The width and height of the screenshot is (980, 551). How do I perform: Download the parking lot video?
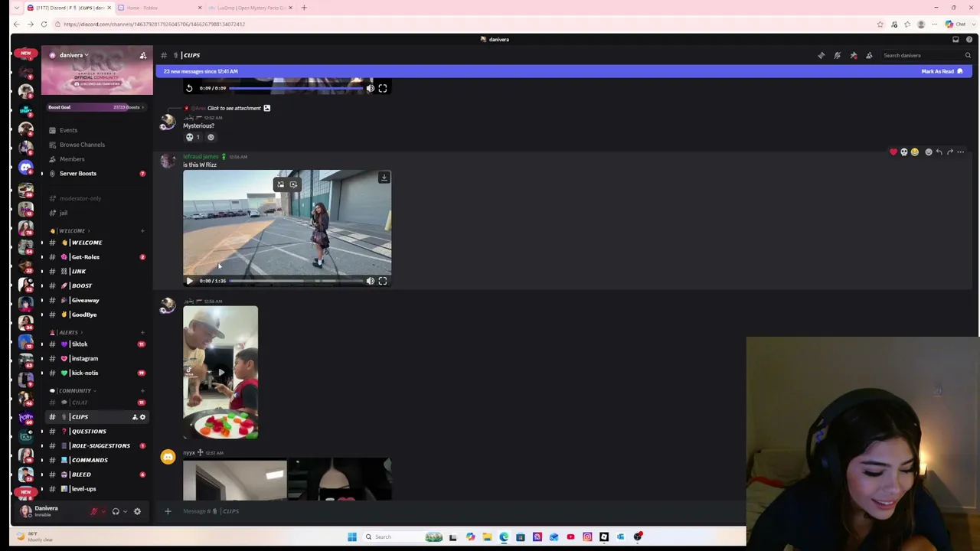click(384, 178)
